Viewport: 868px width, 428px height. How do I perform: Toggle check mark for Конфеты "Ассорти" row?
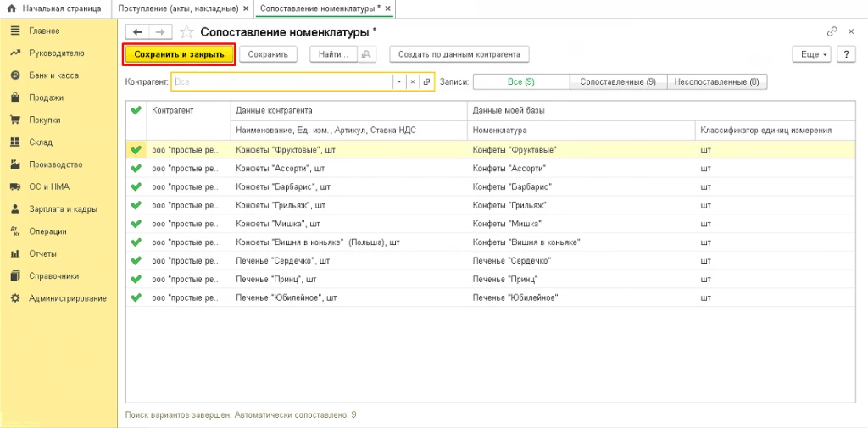click(x=136, y=168)
